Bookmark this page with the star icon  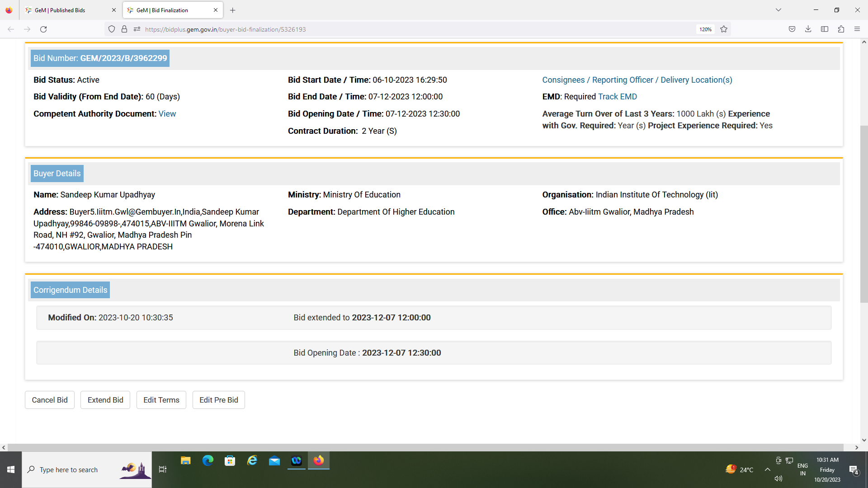[724, 29]
